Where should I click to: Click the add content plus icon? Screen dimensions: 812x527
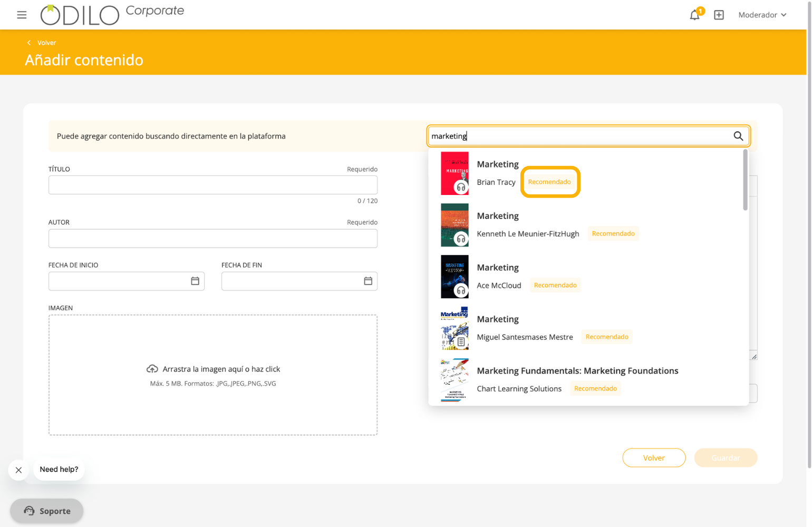click(x=719, y=15)
